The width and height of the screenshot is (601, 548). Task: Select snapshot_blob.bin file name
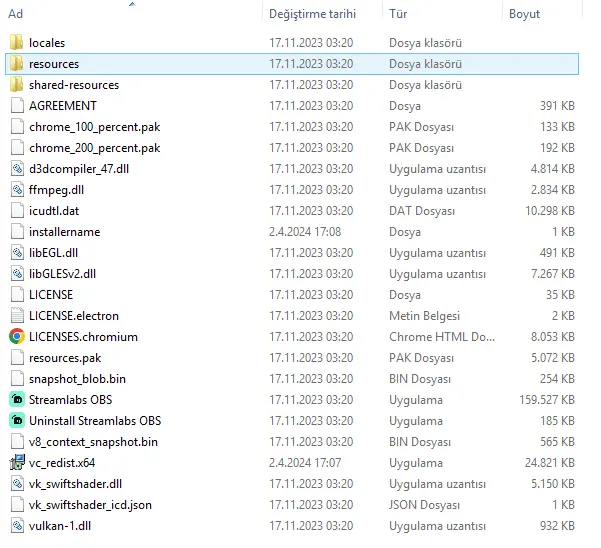(x=77, y=379)
